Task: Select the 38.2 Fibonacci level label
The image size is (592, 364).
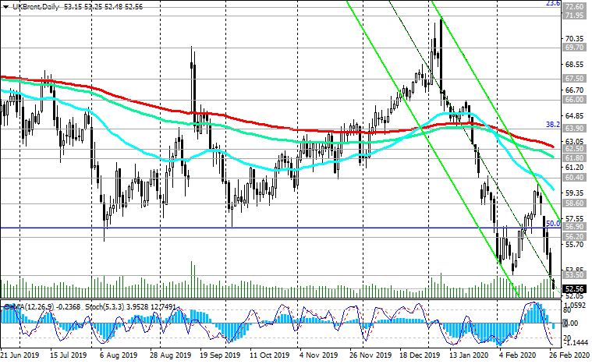Action: [x=553, y=125]
